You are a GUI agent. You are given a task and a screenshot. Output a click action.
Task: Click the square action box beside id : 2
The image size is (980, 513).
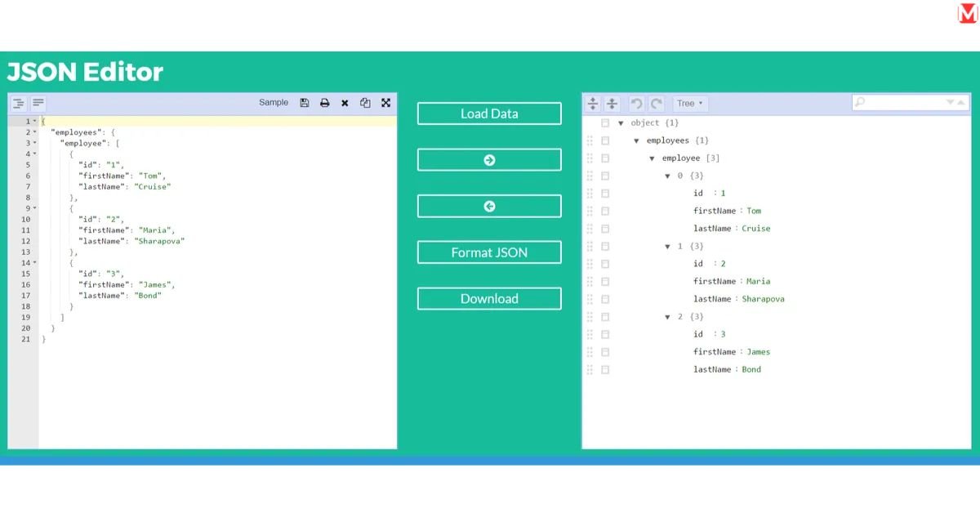click(x=605, y=264)
